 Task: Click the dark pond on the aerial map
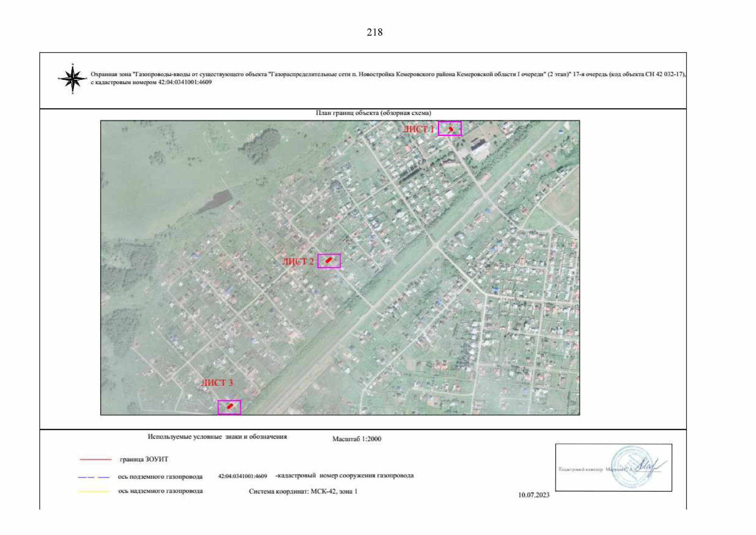pos(215,201)
